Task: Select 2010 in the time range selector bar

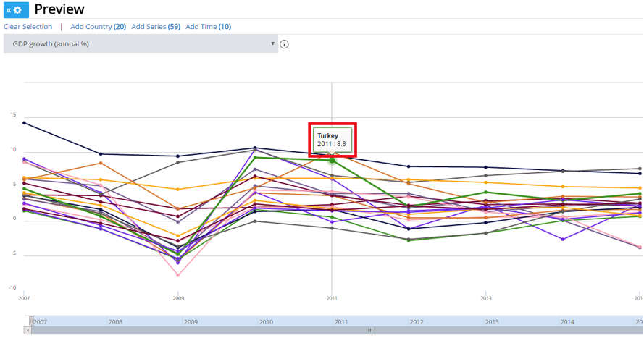Action: (x=266, y=321)
